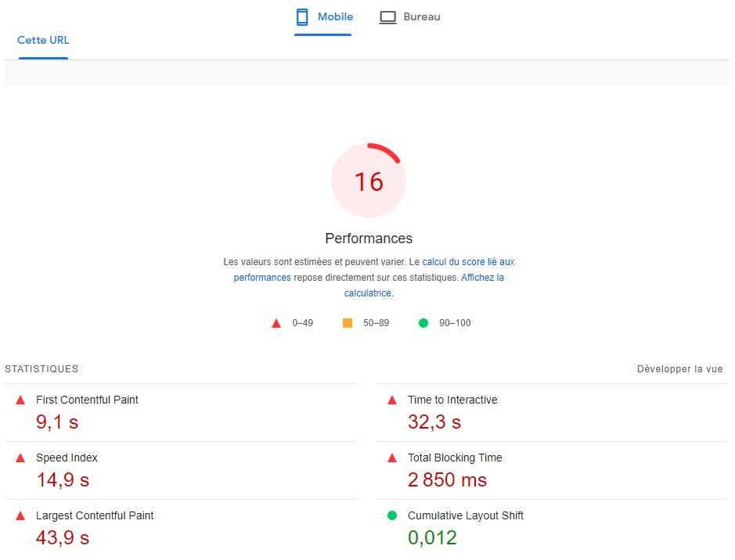This screenshot has height=560, width=735.
Task: Click the performance score gauge showing 16
Action: (x=369, y=181)
